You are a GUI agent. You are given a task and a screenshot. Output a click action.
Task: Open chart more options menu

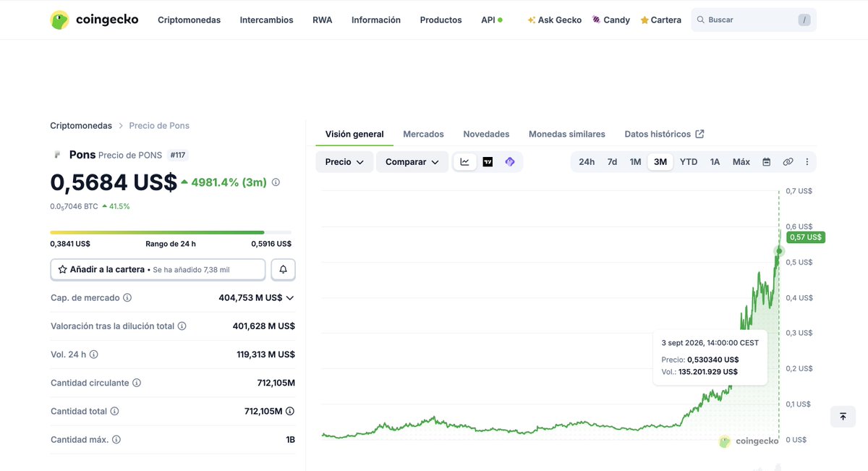click(x=807, y=162)
